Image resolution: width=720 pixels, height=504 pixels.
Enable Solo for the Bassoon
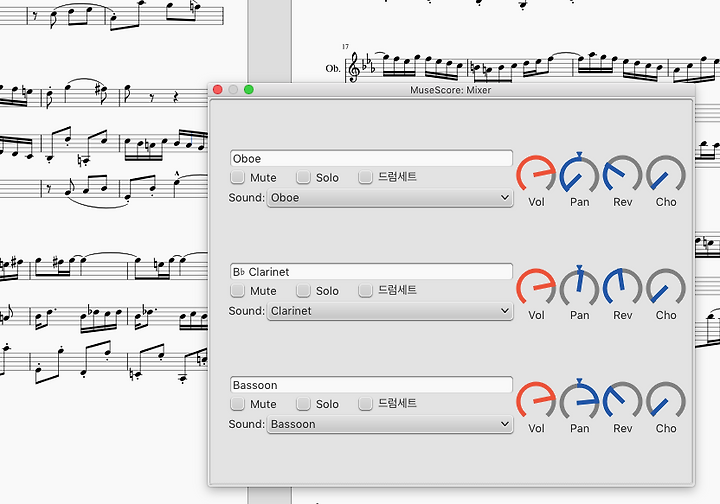(x=303, y=403)
